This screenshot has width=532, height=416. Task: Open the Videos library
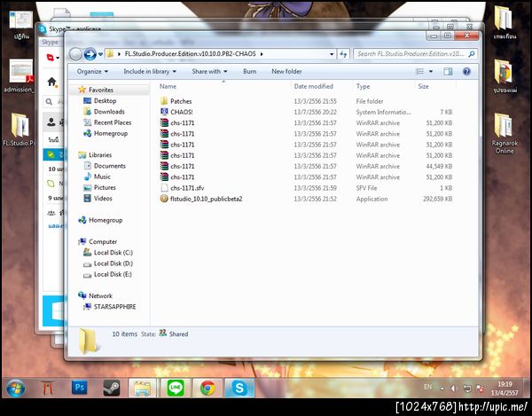click(103, 199)
